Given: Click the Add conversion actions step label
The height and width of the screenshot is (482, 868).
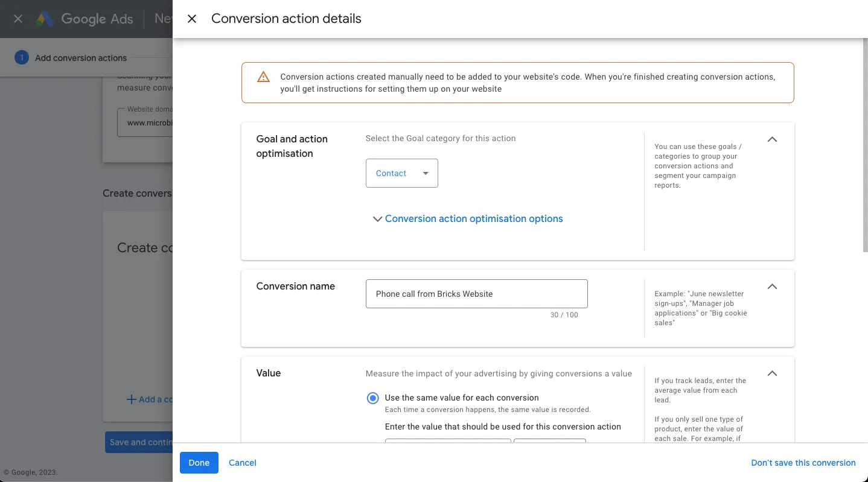Looking at the screenshot, I should (x=81, y=57).
